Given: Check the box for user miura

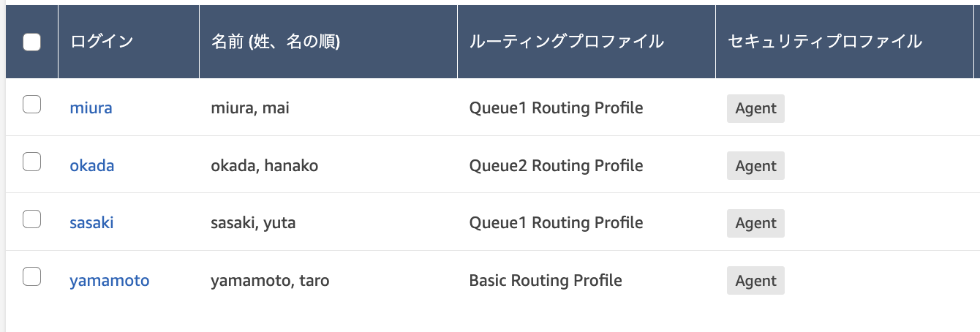Looking at the screenshot, I should [x=31, y=105].
